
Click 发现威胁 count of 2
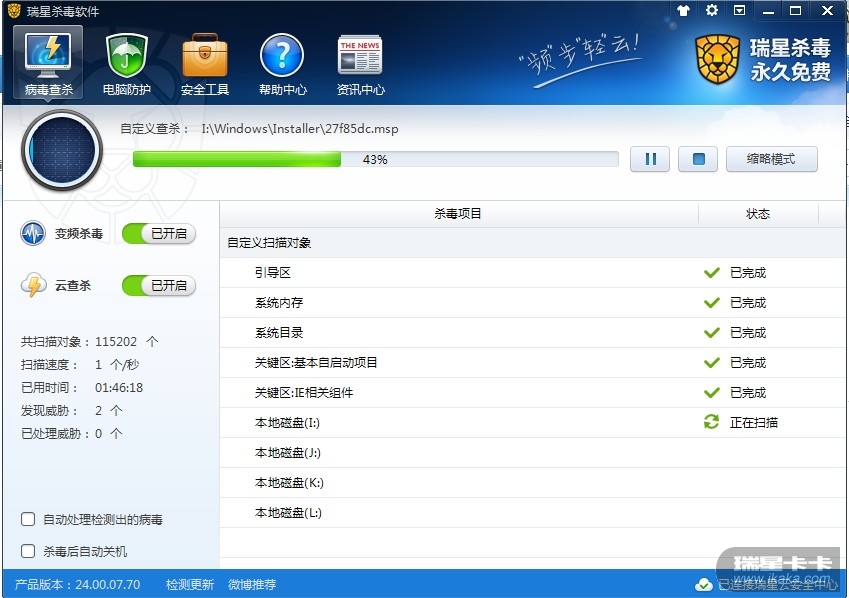pyautogui.click(x=99, y=411)
